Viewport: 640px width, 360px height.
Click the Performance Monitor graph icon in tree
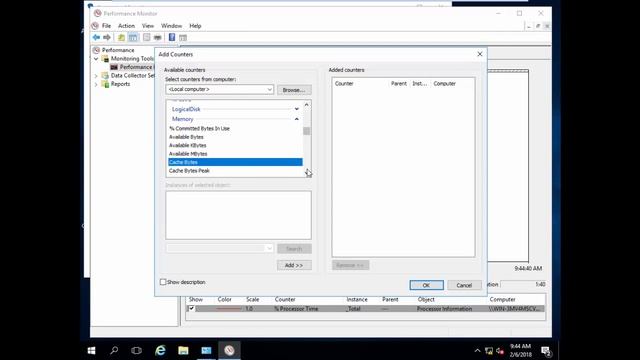114,67
